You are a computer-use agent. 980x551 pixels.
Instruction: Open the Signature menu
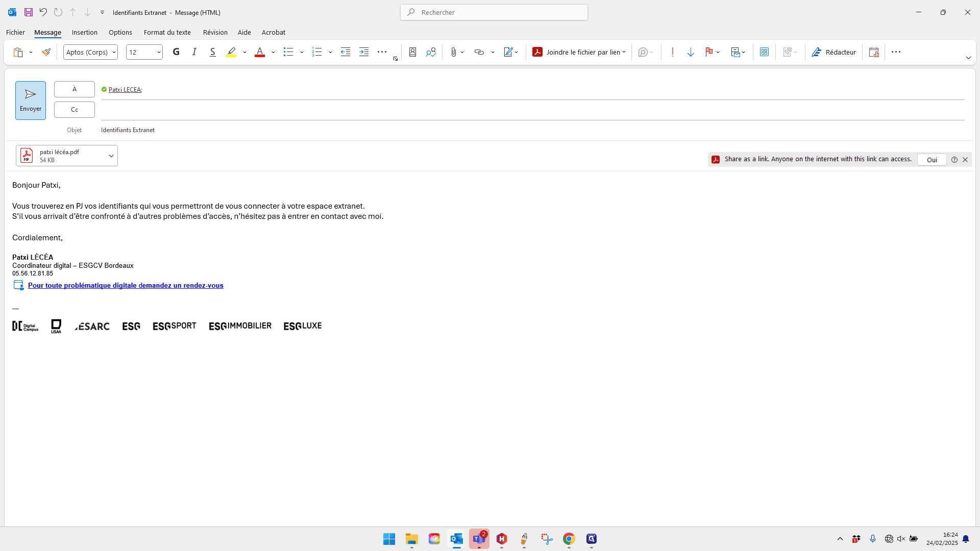(x=511, y=52)
